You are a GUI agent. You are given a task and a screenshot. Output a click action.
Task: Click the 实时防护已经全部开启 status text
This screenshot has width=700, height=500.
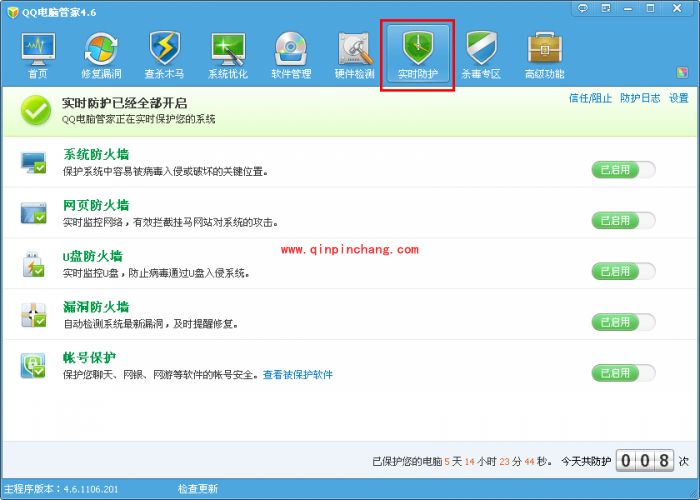pyautogui.click(x=125, y=103)
